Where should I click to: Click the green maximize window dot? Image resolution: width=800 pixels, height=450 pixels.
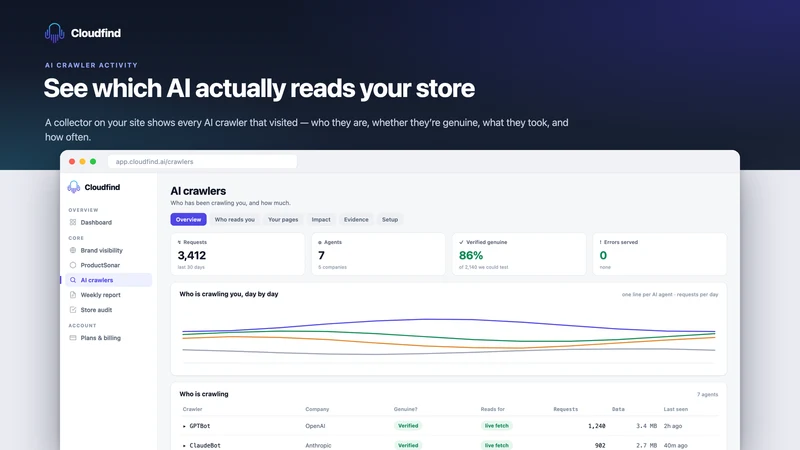[x=93, y=162]
